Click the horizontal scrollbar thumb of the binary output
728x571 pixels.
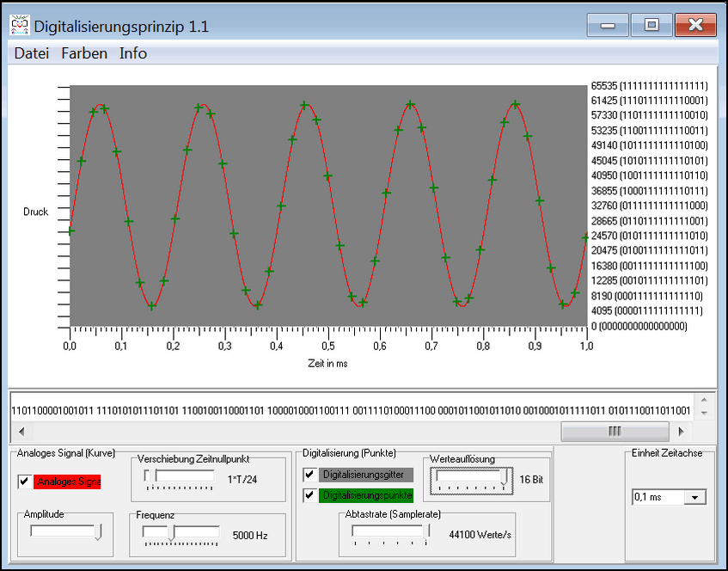(615, 432)
